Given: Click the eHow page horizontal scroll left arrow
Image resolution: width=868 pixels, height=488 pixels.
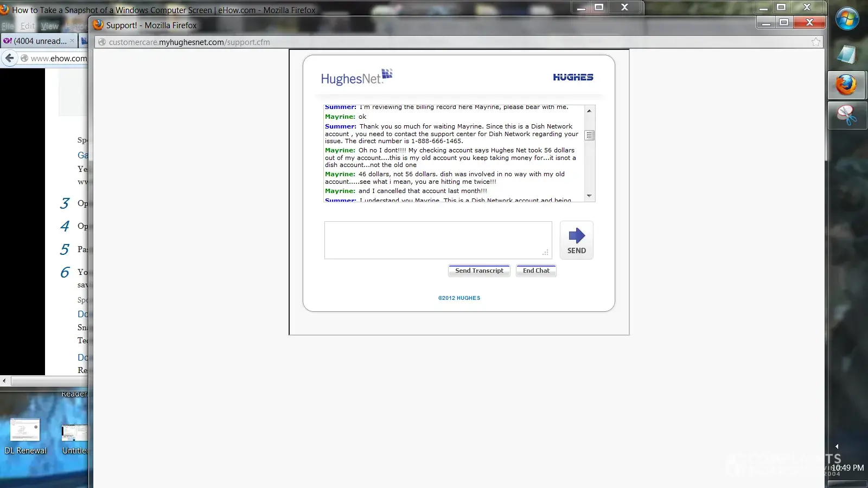Looking at the screenshot, I should [4, 381].
